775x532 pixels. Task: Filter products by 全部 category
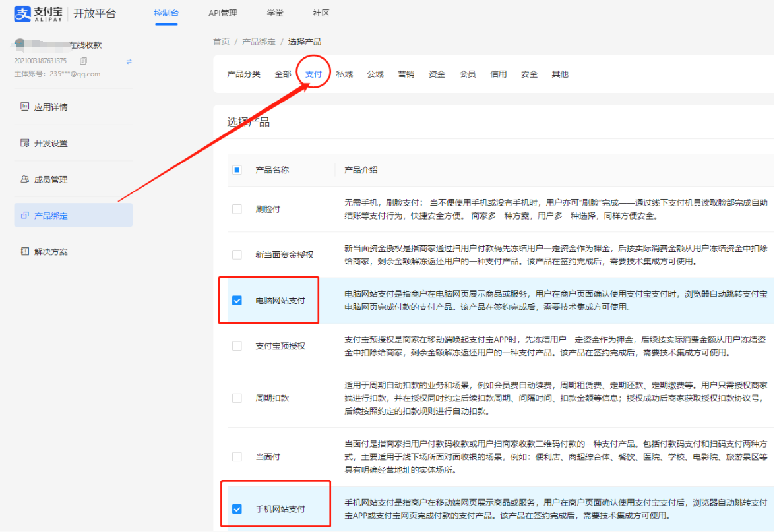click(283, 74)
